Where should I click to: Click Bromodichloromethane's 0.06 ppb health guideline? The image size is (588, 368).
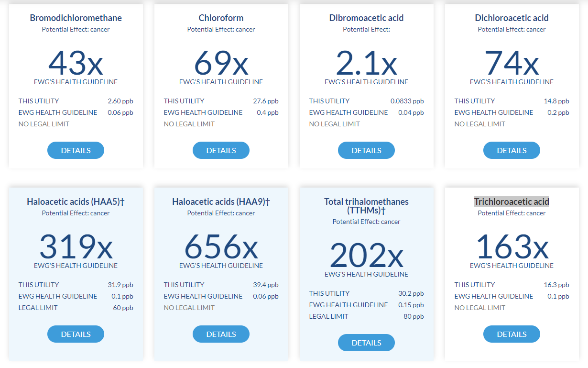(x=120, y=112)
